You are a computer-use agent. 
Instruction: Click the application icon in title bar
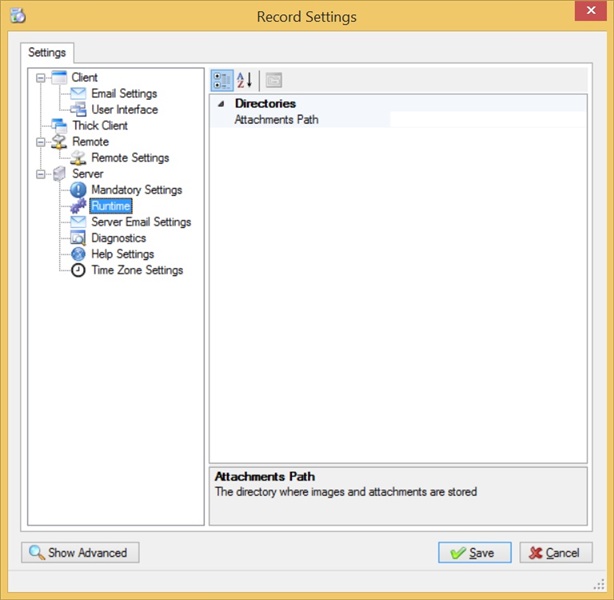click(x=18, y=16)
